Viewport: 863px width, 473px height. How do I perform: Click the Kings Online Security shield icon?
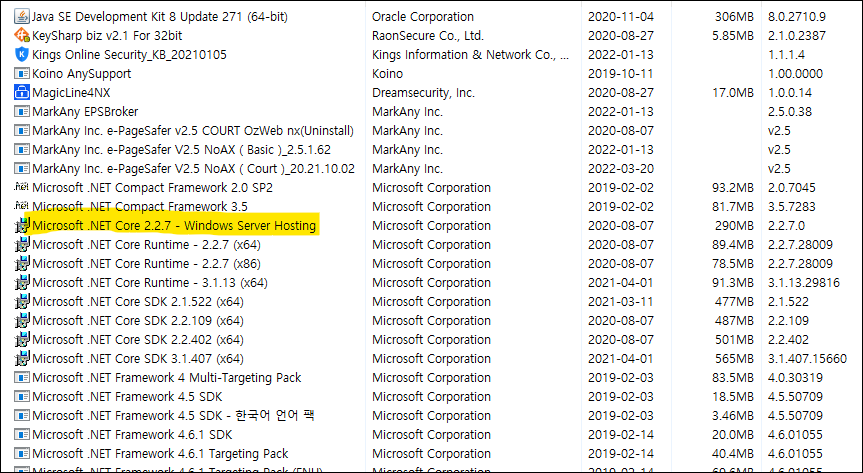click(x=22, y=55)
